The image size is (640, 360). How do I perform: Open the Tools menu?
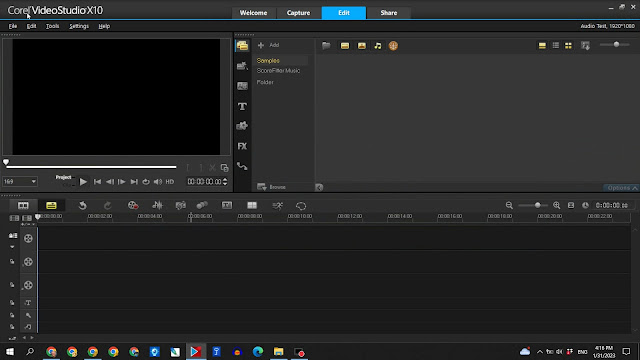point(52,26)
